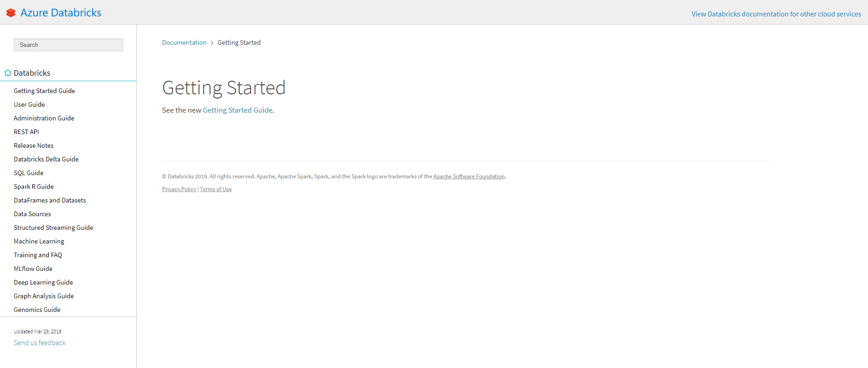
Task: View the Release Notes page
Action: [34, 145]
